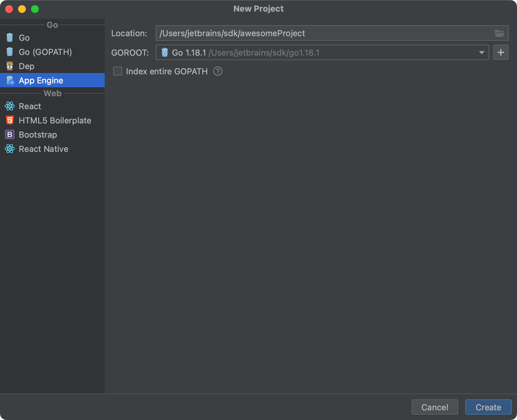Click the plus button to add a GOROOT
This screenshot has height=420, width=517.
click(501, 52)
